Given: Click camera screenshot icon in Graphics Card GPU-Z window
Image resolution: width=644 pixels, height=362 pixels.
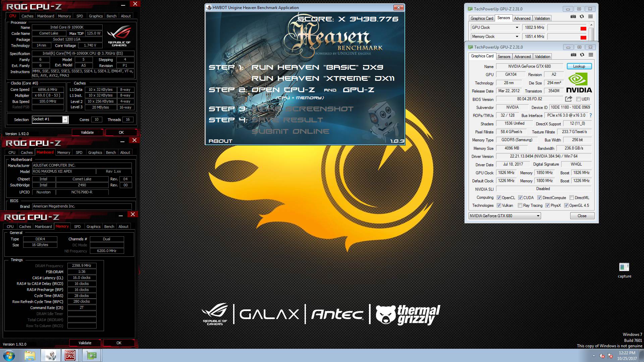Looking at the screenshot, I should pos(574,55).
